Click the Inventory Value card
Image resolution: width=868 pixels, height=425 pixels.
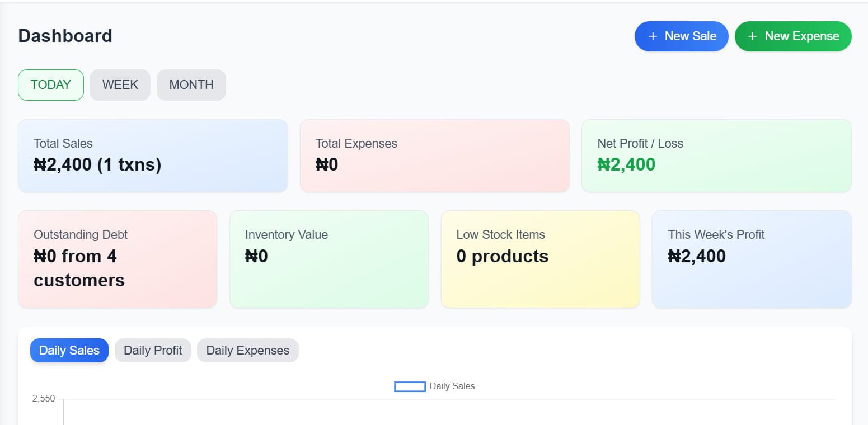point(329,258)
